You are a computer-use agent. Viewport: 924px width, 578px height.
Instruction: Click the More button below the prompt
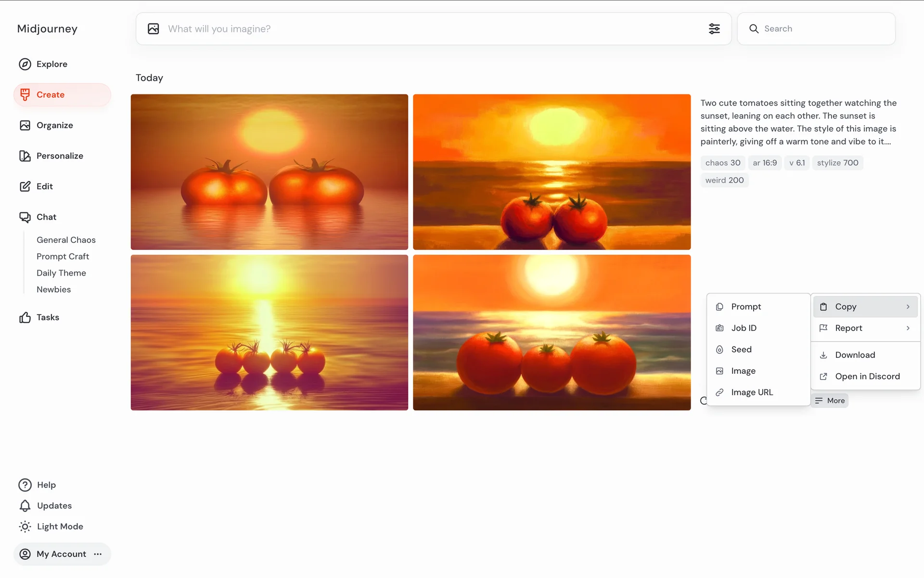(x=830, y=401)
